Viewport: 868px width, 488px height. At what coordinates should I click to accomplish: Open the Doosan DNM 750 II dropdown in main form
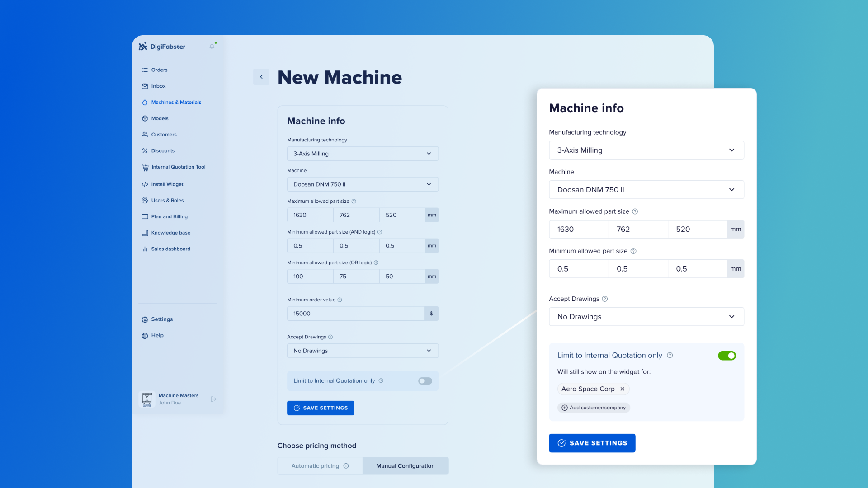click(x=363, y=184)
